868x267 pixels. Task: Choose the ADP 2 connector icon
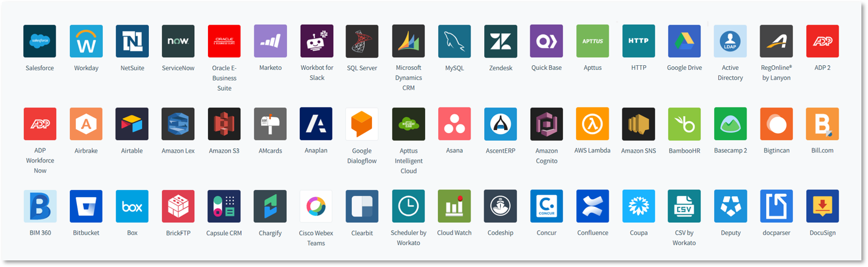point(823,41)
